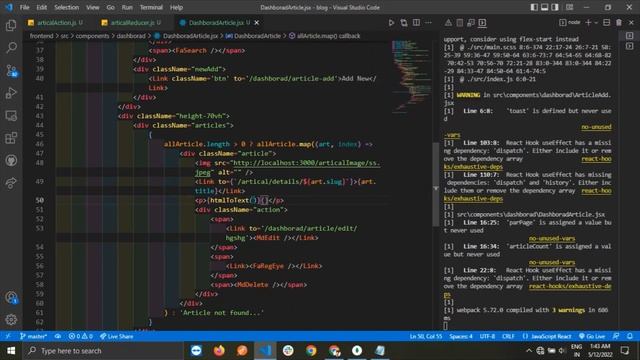Open the Run and Debug view
The width and height of the screenshot is (640, 360).
11,93
